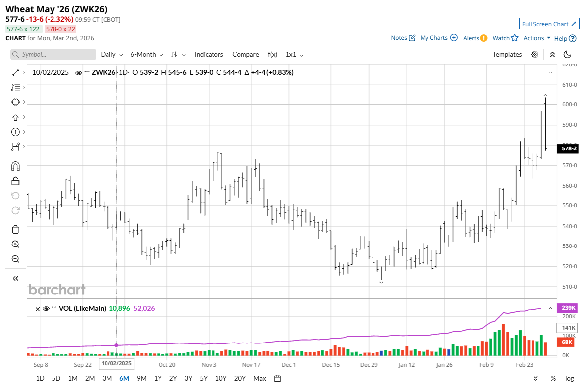Select the Max range tab
The image size is (586, 392).
(260, 379)
